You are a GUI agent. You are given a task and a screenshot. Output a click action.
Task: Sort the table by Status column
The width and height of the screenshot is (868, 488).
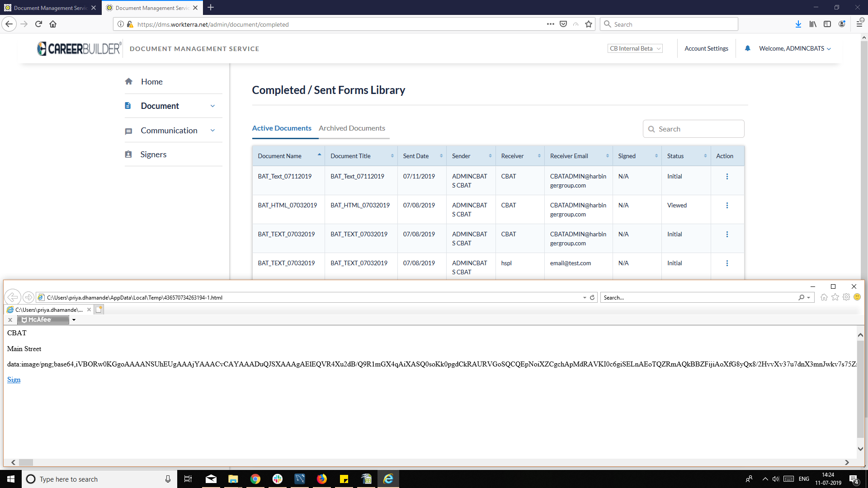[x=705, y=156]
